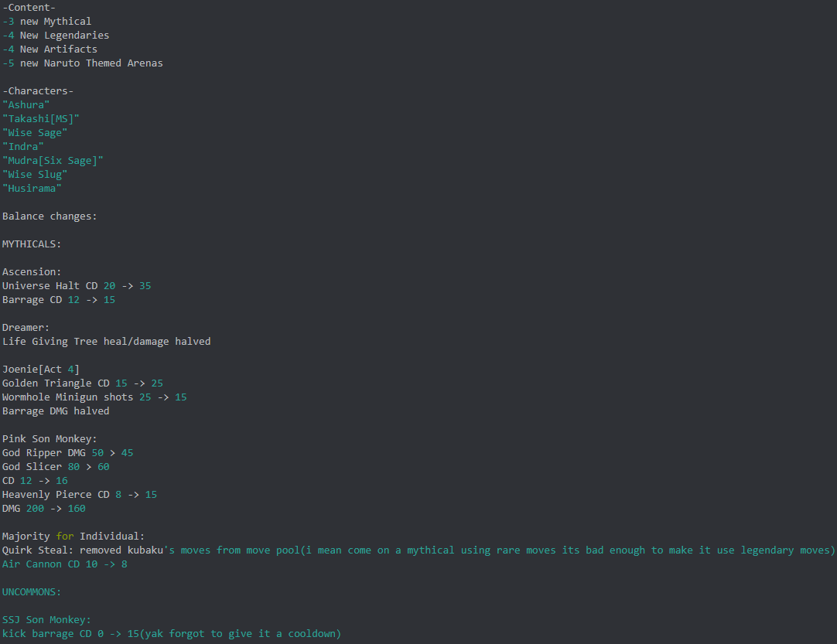
Task: Click the "3 new Mythical" line
Action: [x=47, y=22]
